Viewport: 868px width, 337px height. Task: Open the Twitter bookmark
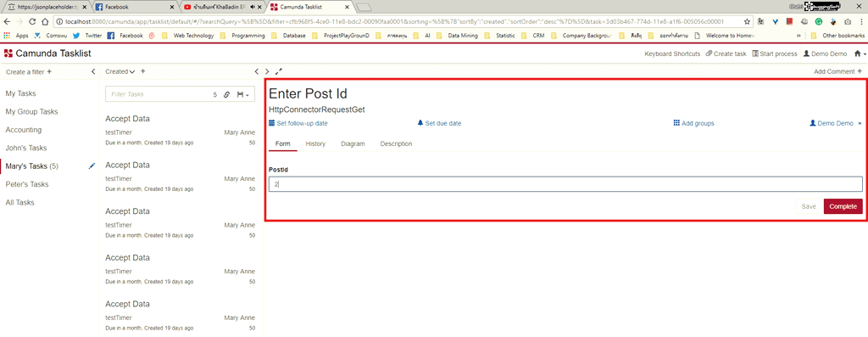click(87, 35)
